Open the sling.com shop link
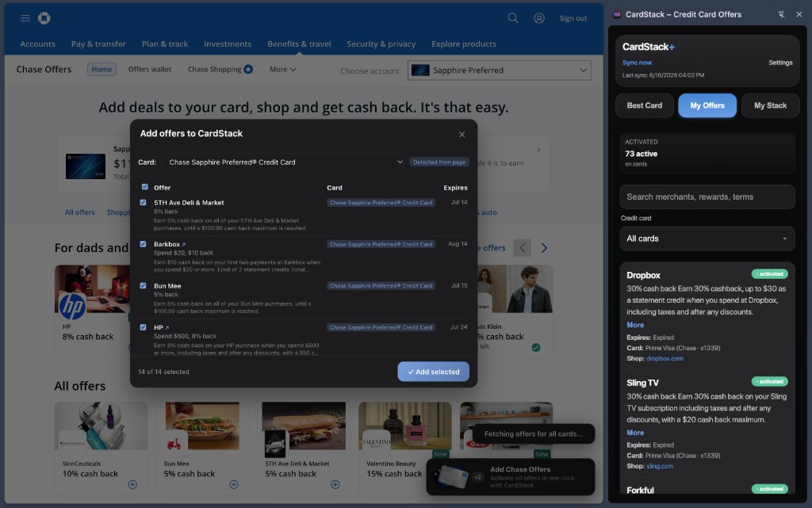The image size is (812, 508). click(x=660, y=466)
